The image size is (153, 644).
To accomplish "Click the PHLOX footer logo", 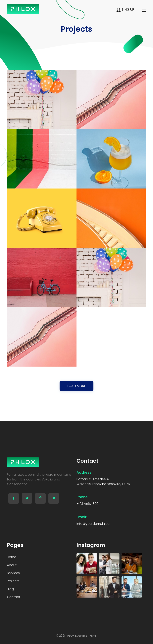I will point(23,462).
